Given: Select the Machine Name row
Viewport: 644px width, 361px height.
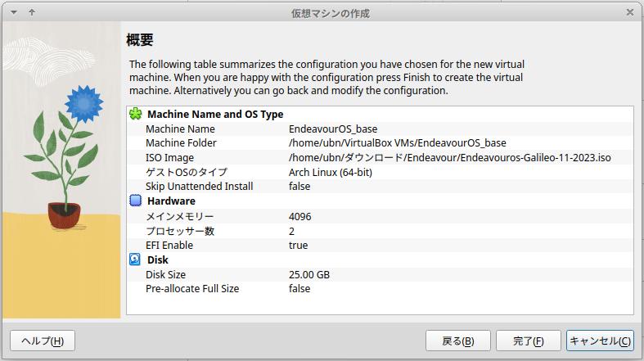Looking at the screenshot, I should (180, 129).
